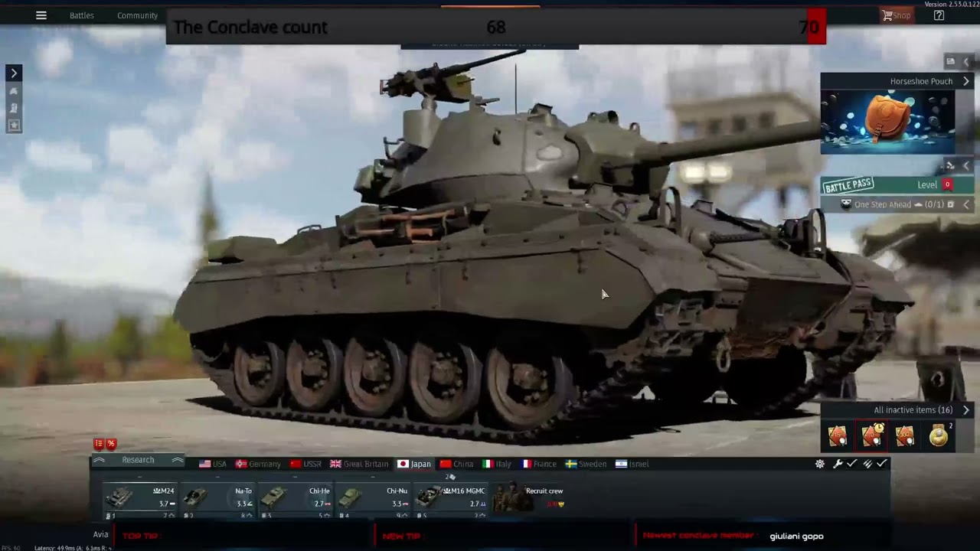Select the Israel nation tab

[x=632, y=464]
